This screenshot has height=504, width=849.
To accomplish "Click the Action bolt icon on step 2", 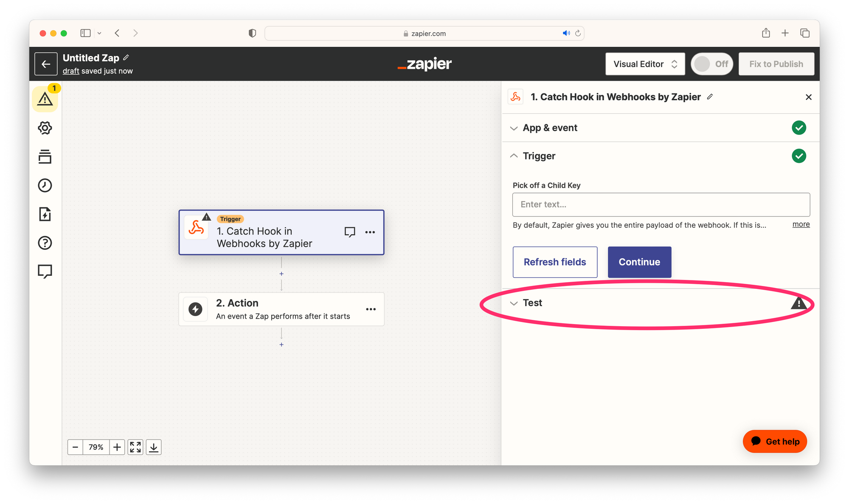I will click(195, 309).
